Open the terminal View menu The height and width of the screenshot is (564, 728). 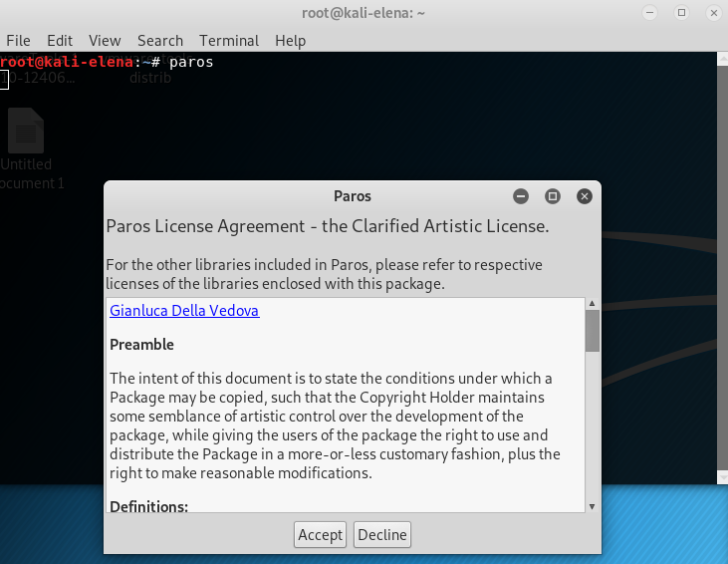[x=105, y=41]
